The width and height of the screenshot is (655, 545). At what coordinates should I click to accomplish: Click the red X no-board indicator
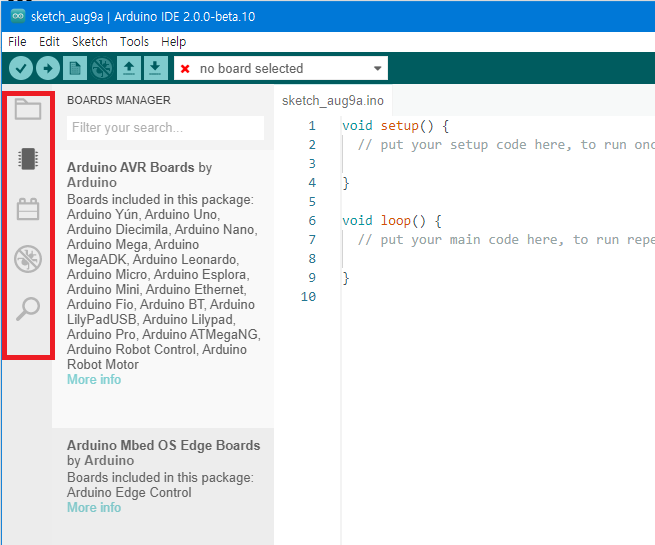click(x=185, y=68)
